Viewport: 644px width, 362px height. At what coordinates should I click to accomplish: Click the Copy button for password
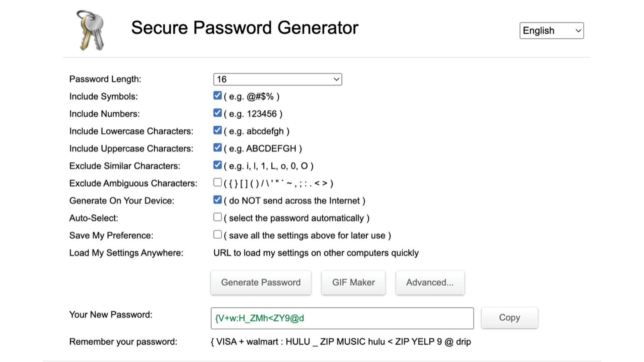509,318
